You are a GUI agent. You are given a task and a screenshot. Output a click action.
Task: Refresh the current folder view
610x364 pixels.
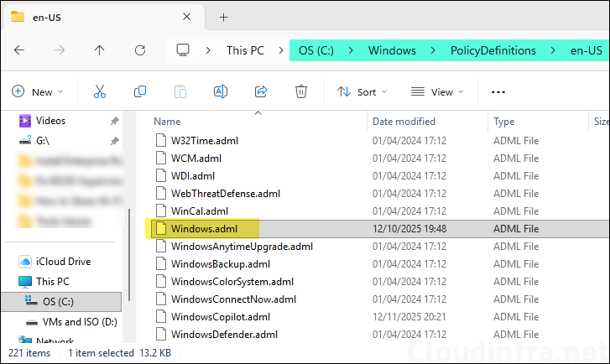(x=140, y=50)
